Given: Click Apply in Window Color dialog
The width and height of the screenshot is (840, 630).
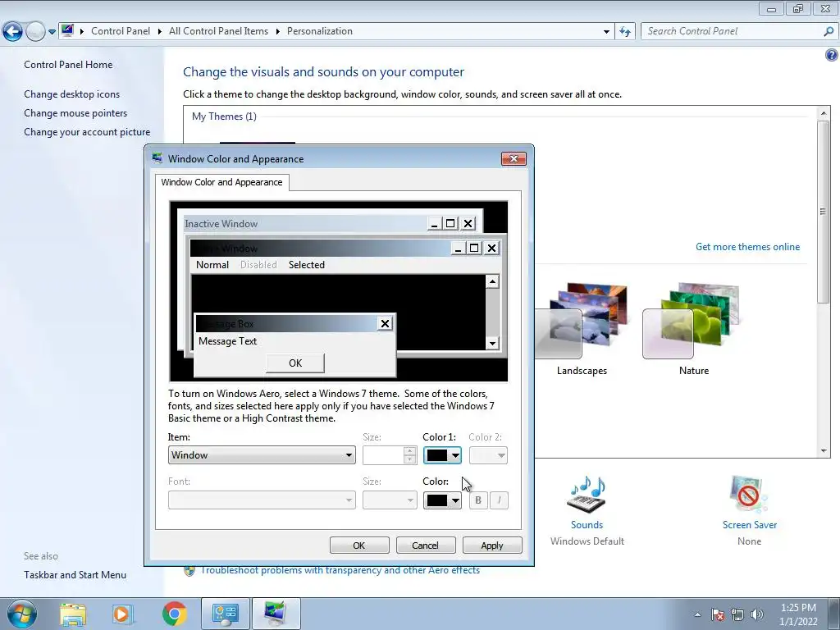Looking at the screenshot, I should pyautogui.click(x=492, y=546).
